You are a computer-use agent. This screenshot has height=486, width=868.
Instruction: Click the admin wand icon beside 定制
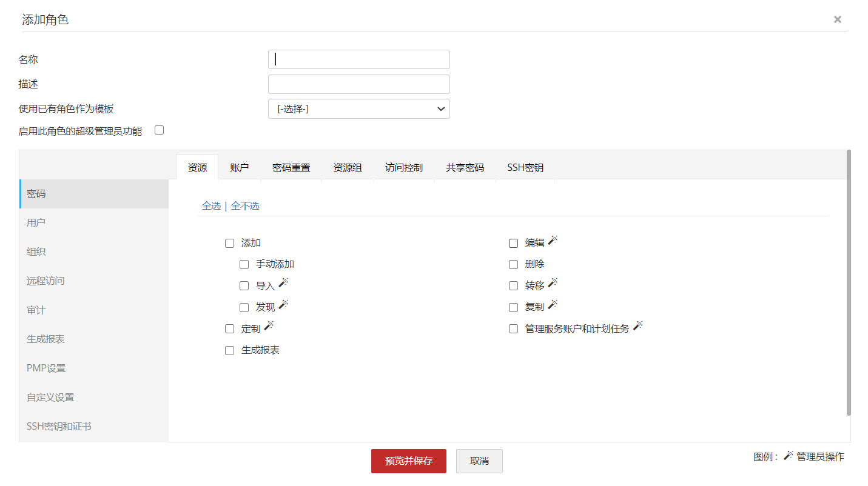(269, 326)
